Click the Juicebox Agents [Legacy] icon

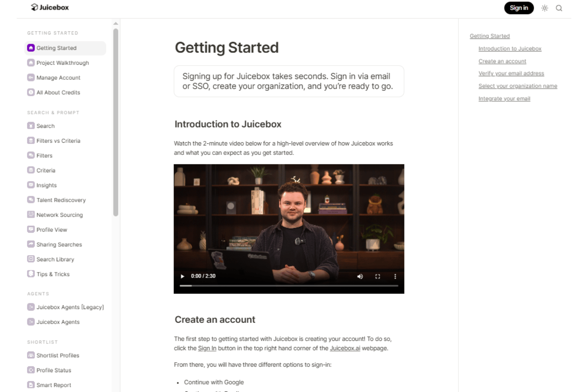coord(31,307)
